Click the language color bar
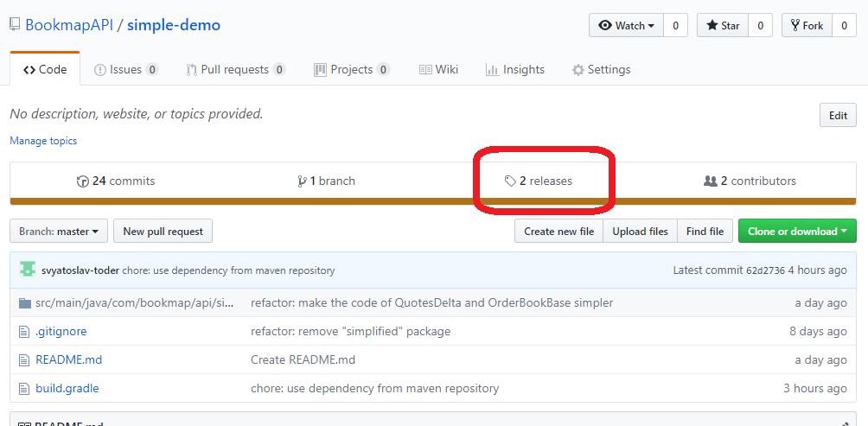This screenshot has height=426, width=868. point(433,202)
